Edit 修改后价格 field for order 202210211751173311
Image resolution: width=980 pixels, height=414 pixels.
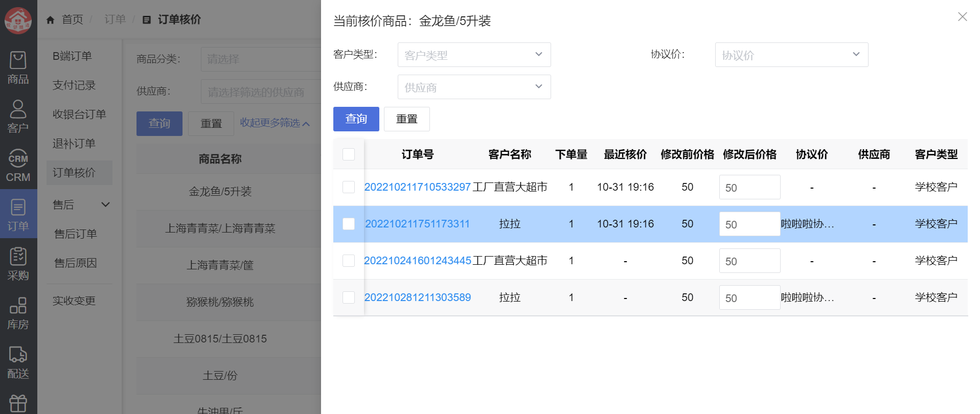tap(749, 224)
